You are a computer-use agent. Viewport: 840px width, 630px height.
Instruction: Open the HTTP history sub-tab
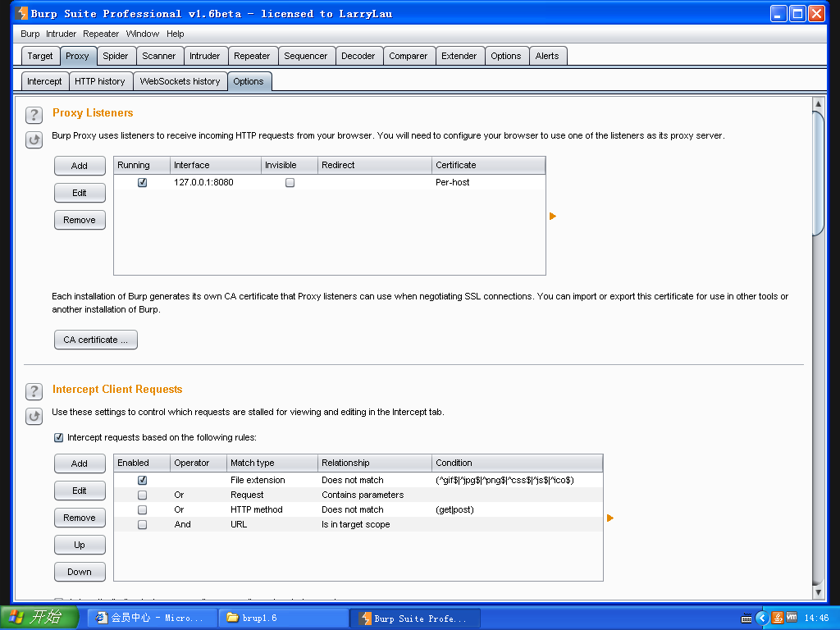[x=99, y=81]
